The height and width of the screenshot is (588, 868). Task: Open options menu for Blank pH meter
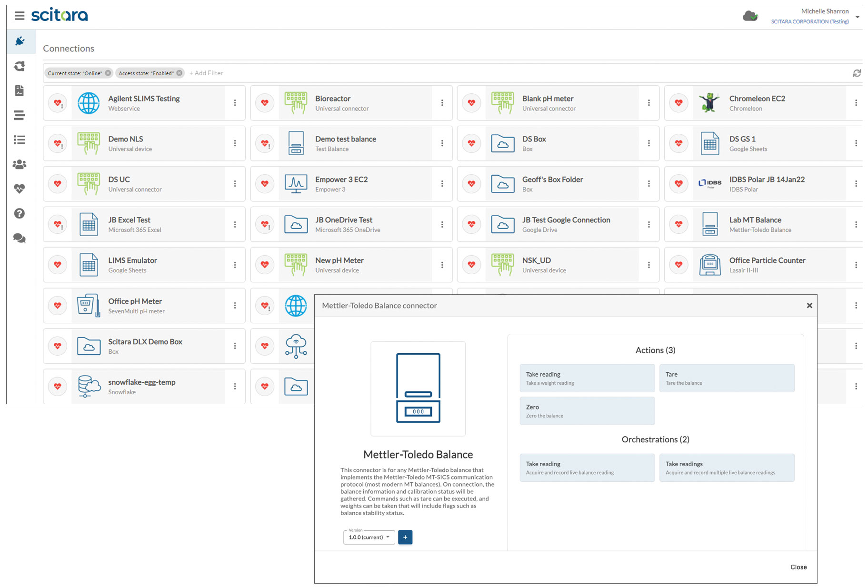(649, 103)
